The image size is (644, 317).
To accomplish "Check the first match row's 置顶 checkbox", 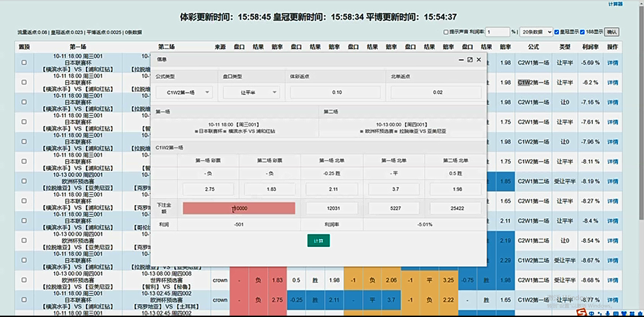I will pos(23,63).
